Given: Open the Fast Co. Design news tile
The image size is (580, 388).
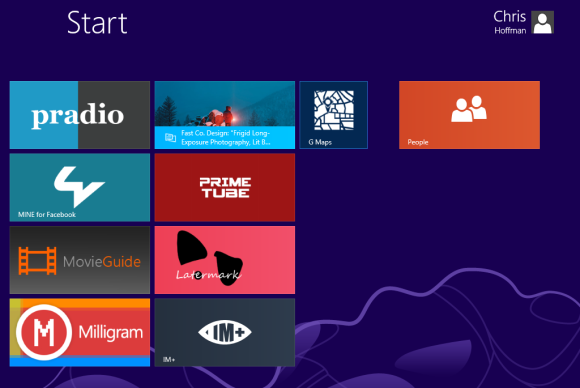Looking at the screenshot, I should (x=225, y=115).
